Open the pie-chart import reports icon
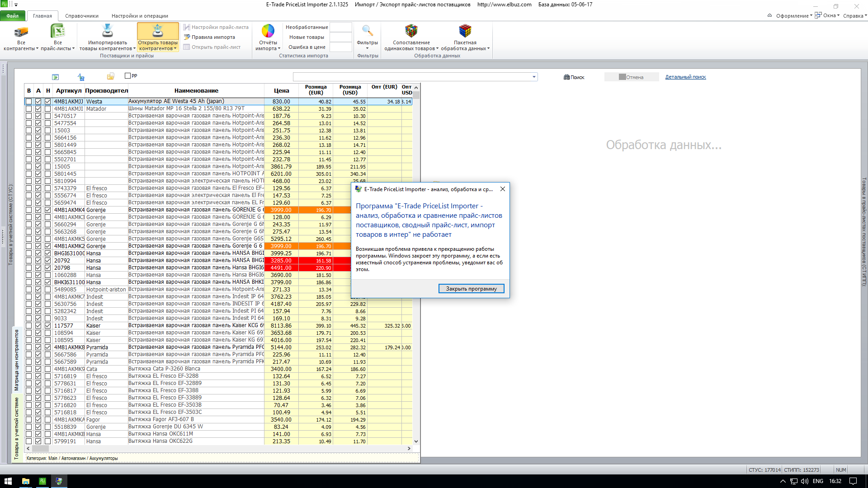Viewport: 868px width, 488px height. [x=268, y=31]
